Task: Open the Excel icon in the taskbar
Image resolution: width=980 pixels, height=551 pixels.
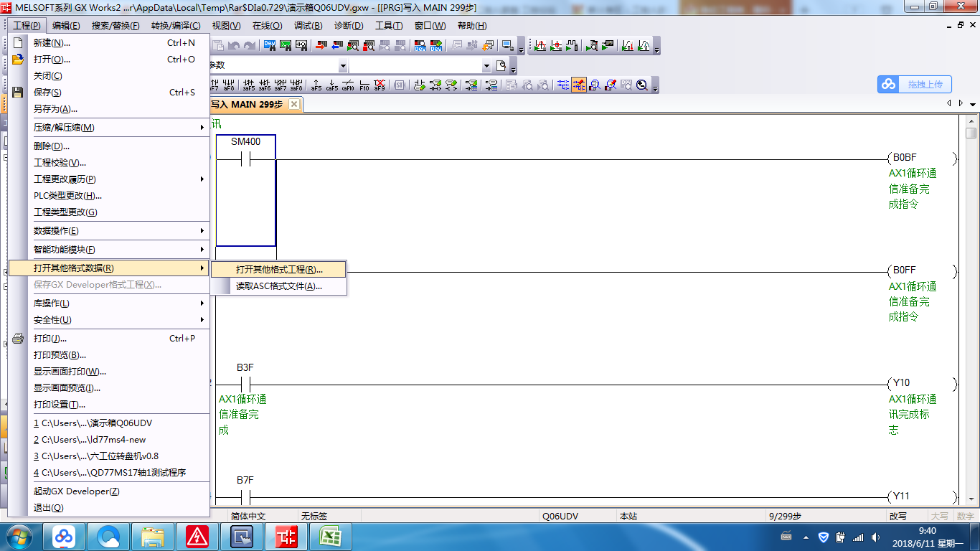Action: (x=331, y=536)
